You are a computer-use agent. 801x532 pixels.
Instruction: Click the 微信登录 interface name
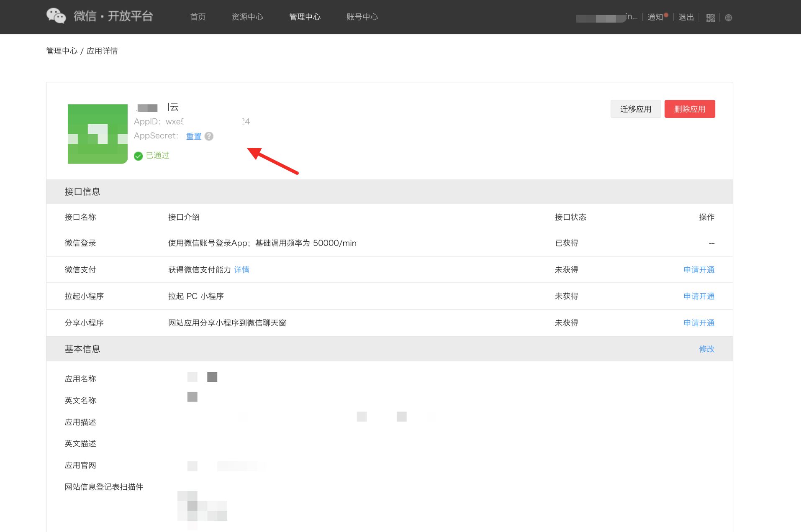[80, 243]
